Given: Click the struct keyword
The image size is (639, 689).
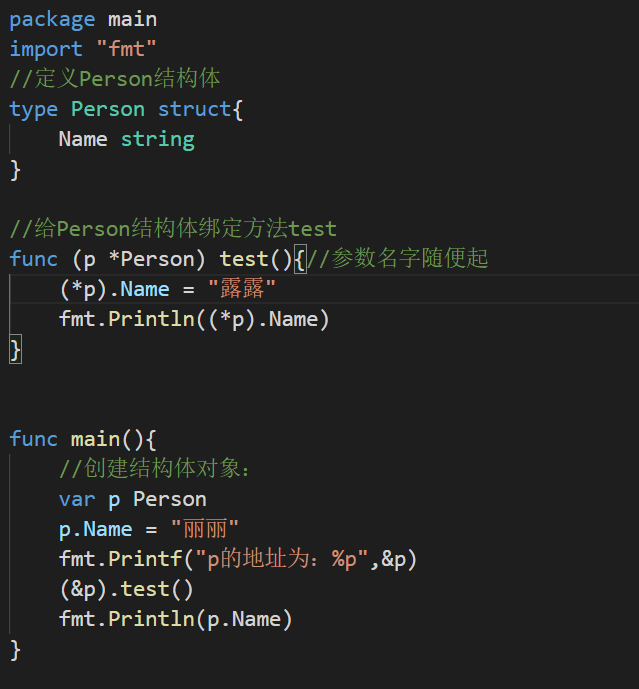Looking at the screenshot, I should click(194, 109).
